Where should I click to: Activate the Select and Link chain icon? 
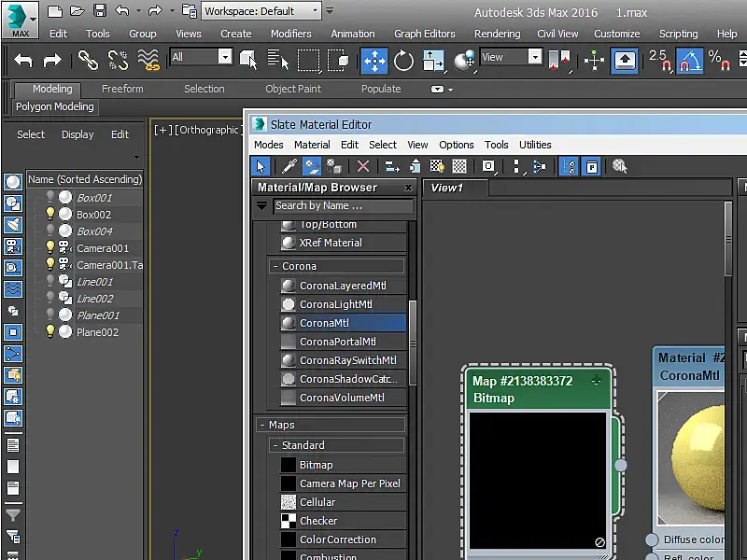[88, 61]
